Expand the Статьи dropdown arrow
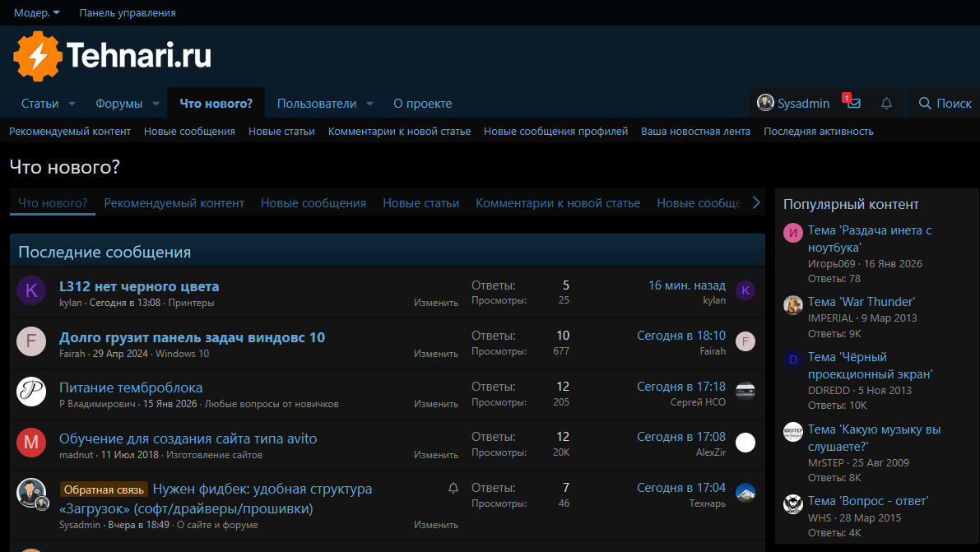 pyautogui.click(x=72, y=104)
